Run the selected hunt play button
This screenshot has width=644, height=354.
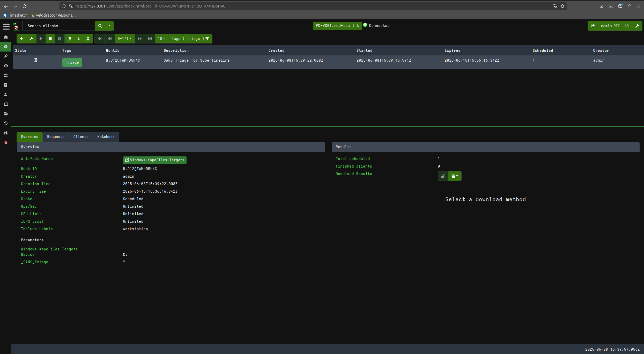(41, 39)
